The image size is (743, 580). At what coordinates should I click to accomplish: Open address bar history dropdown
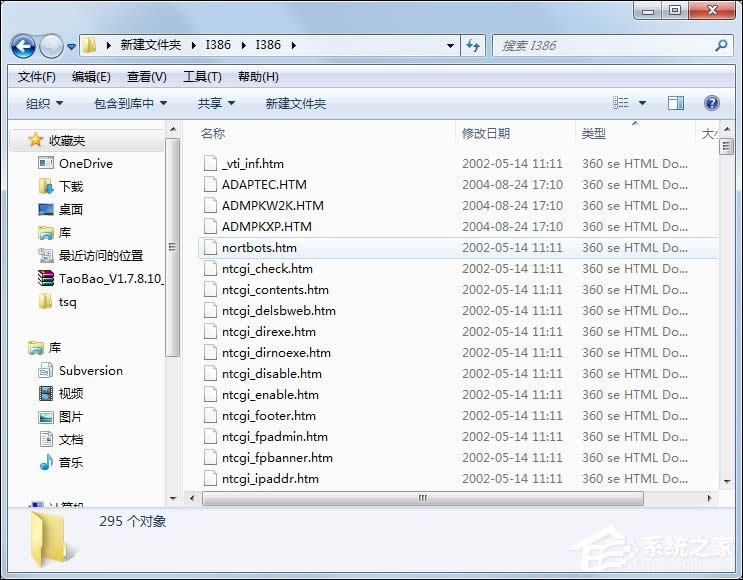(450, 45)
